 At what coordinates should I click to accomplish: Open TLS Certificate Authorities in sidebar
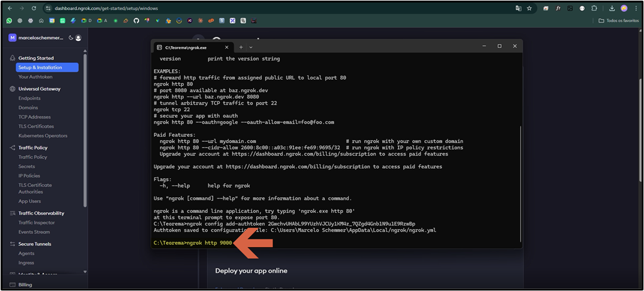(x=35, y=188)
